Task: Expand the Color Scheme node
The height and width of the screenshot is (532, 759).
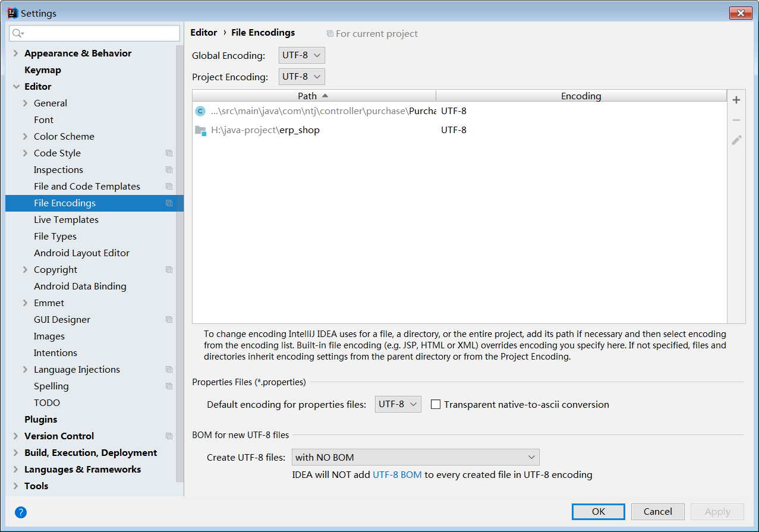Action: 25,137
